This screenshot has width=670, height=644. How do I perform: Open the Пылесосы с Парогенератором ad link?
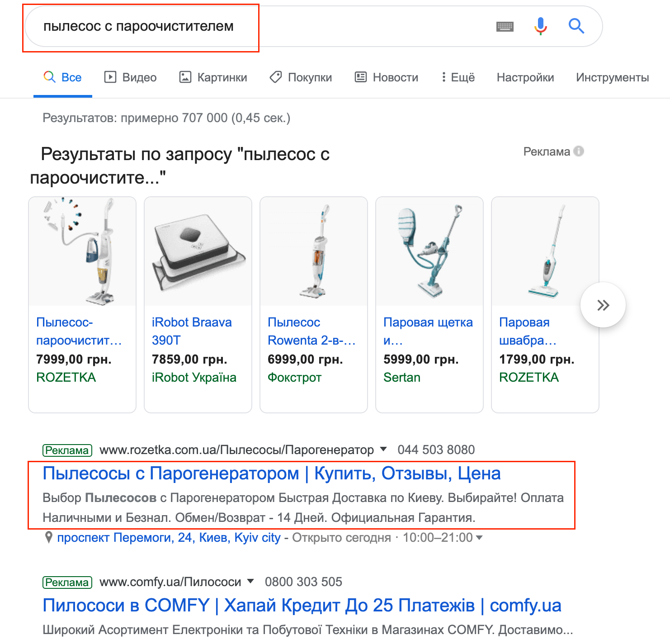click(x=271, y=474)
